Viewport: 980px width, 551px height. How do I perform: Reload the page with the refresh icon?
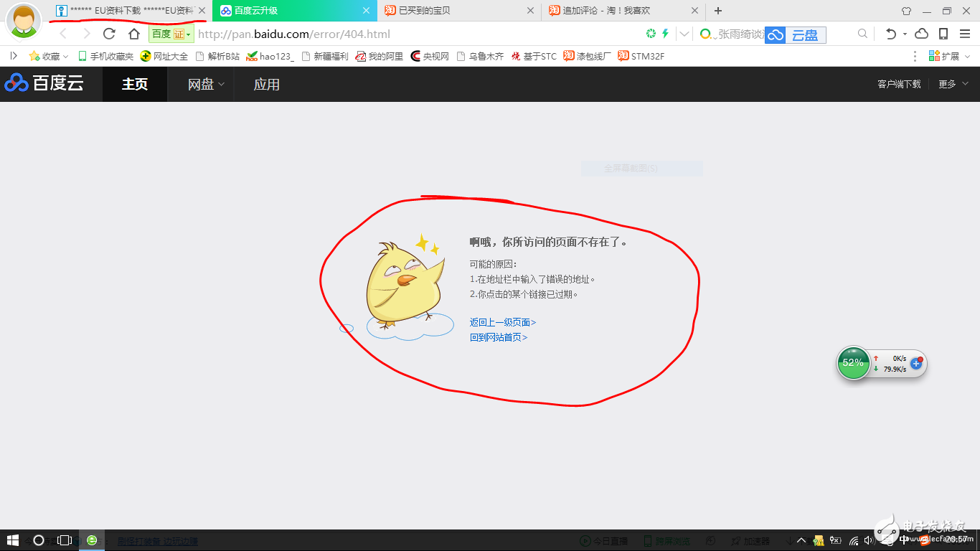coord(109,34)
